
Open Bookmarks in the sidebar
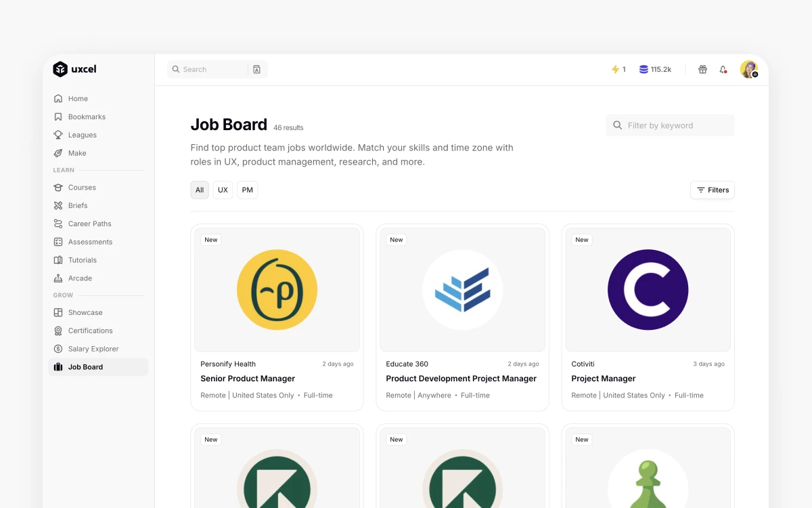pos(98,117)
